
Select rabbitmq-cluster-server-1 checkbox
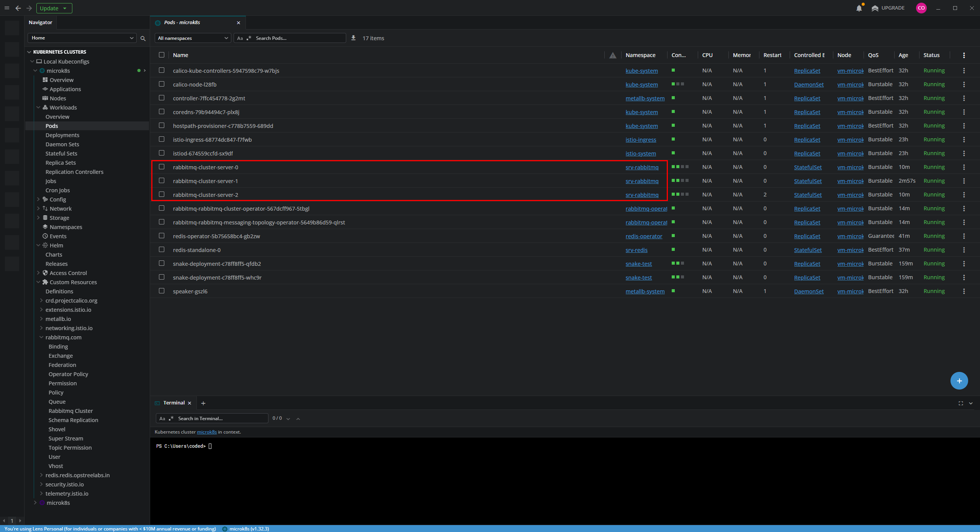tap(162, 180)
